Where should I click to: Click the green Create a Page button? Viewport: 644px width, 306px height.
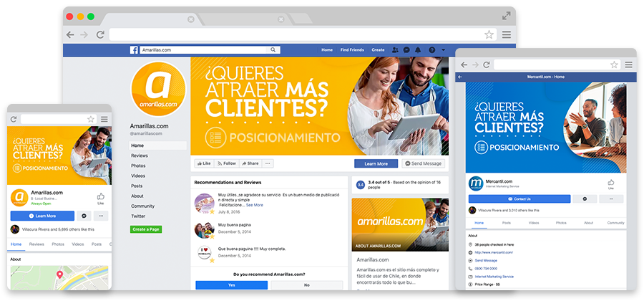point(146,229)
